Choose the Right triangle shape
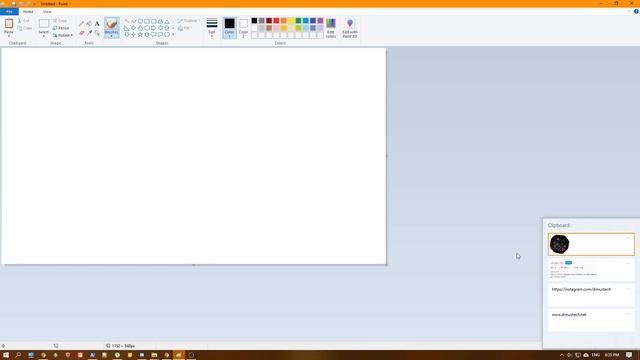The height and width of the screenshot is (360, 640). [x=127, y=28]
